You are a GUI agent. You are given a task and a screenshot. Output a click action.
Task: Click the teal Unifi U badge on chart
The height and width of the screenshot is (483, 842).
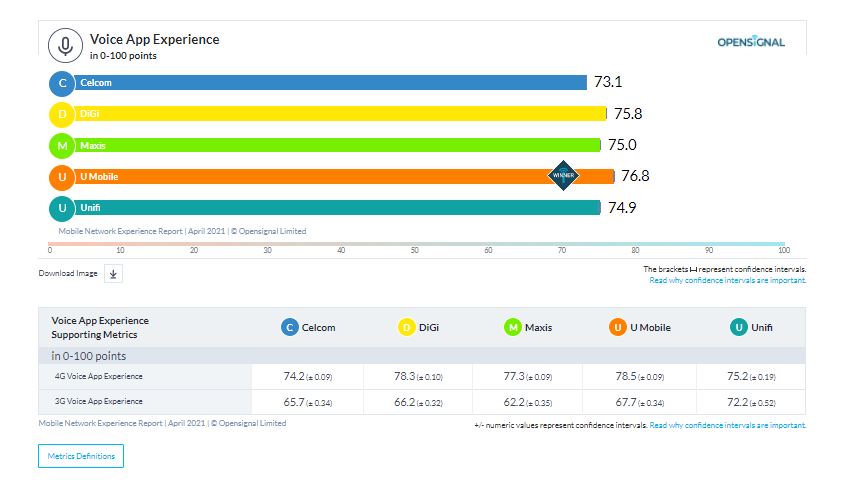click(x=62, y=208)
